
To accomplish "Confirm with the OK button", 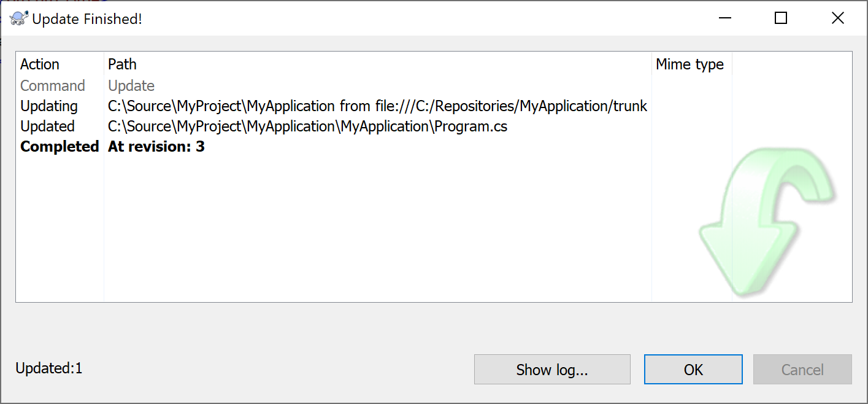I will [693, 370].
